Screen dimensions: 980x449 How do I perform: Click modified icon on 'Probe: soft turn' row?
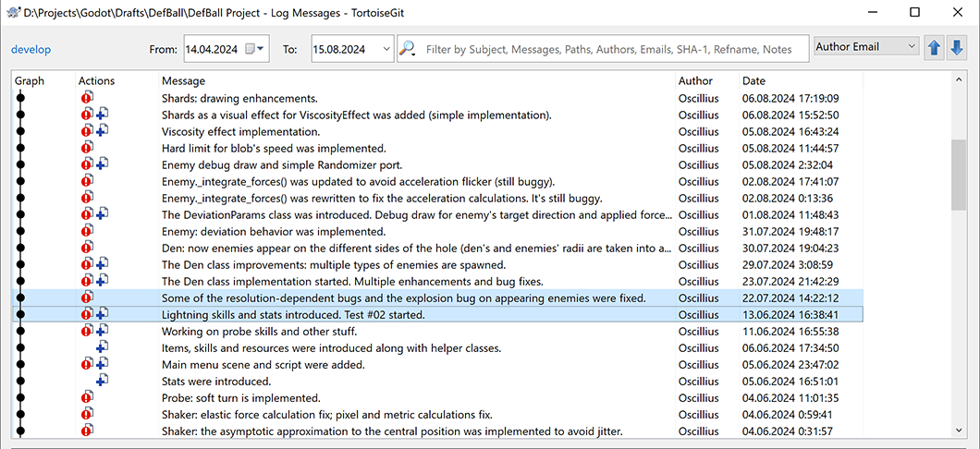87,396
